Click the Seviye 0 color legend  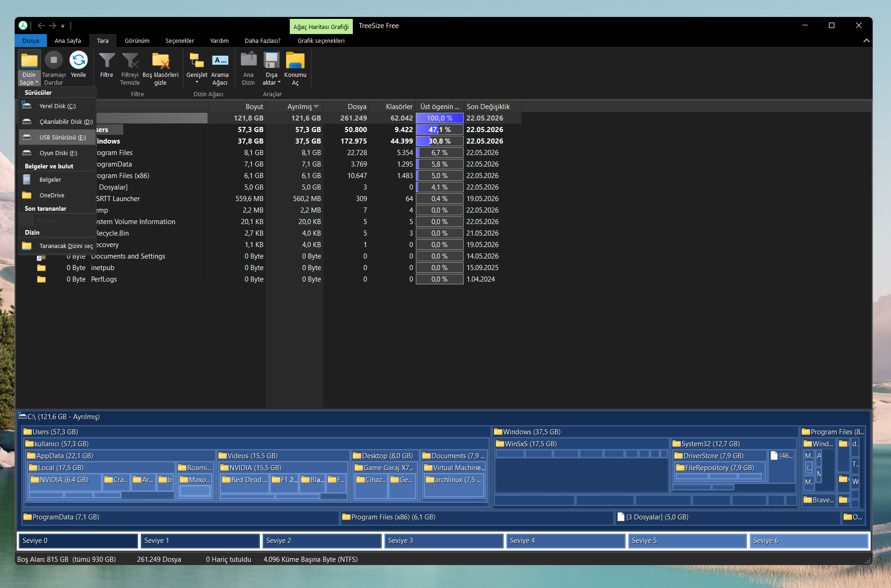(78, 541)
